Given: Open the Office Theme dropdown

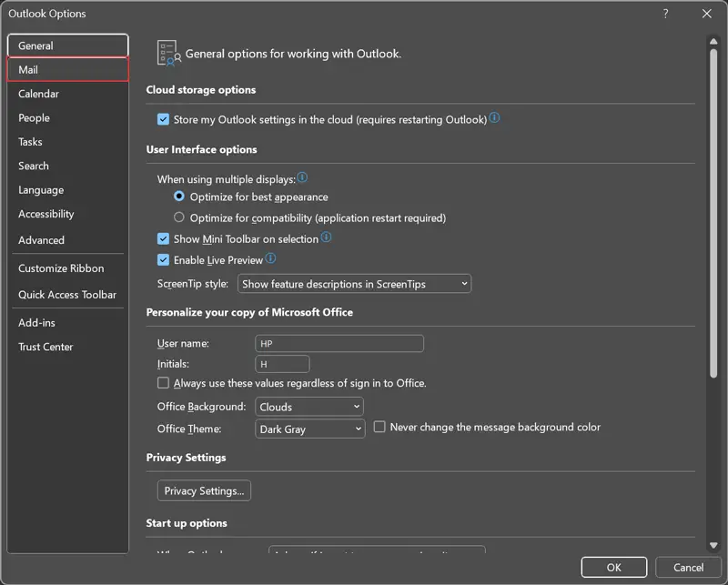Looking at the screenshot, I should coord(309,429).
